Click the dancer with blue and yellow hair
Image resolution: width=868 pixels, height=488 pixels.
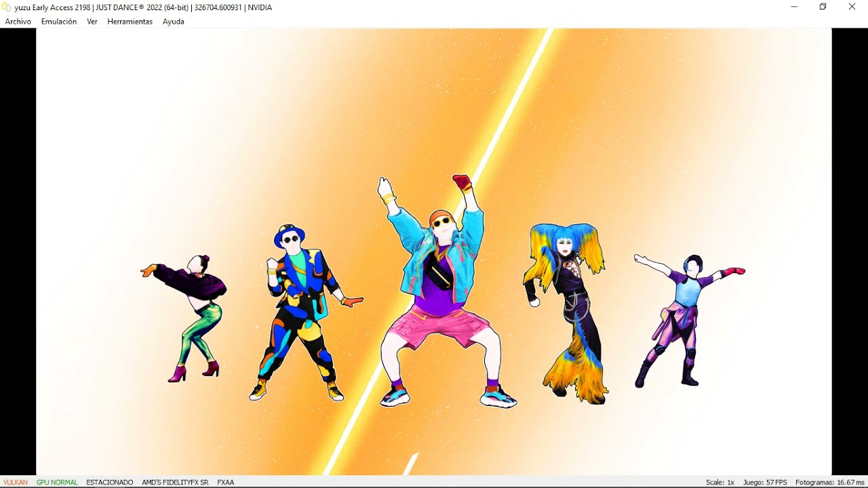point(566,314)
